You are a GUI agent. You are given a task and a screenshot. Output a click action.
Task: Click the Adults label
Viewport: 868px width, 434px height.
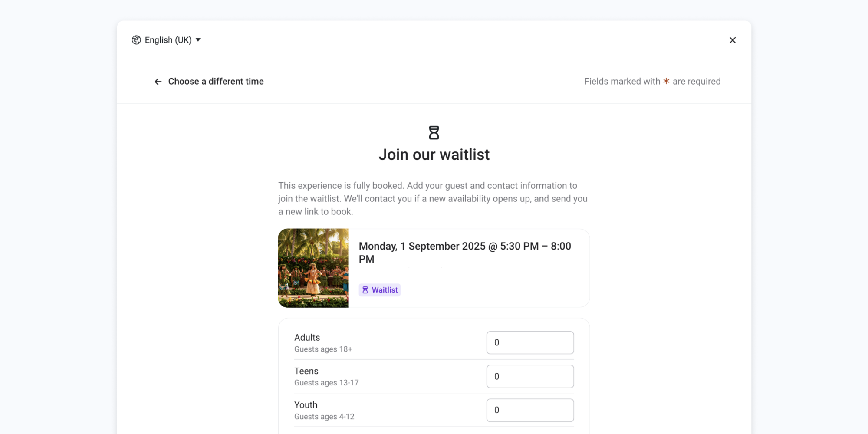pos(307,338)
